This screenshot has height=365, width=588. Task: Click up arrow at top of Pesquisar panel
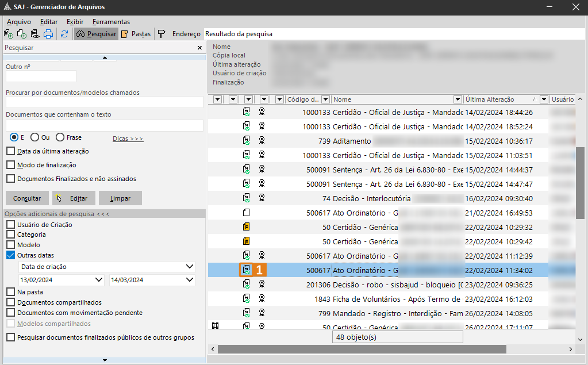coord(105,57)
